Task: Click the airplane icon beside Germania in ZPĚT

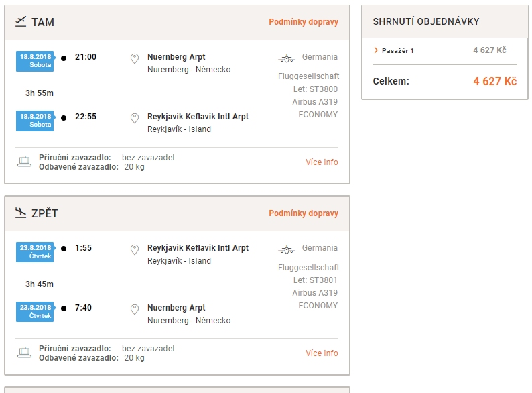Action: (x=287, y=250)
